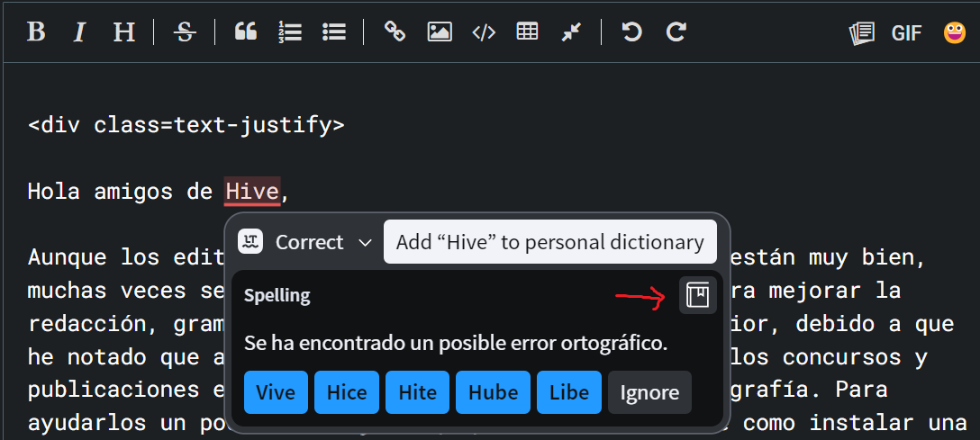Ignore the spelling suggestion

[x=649, y=392]
